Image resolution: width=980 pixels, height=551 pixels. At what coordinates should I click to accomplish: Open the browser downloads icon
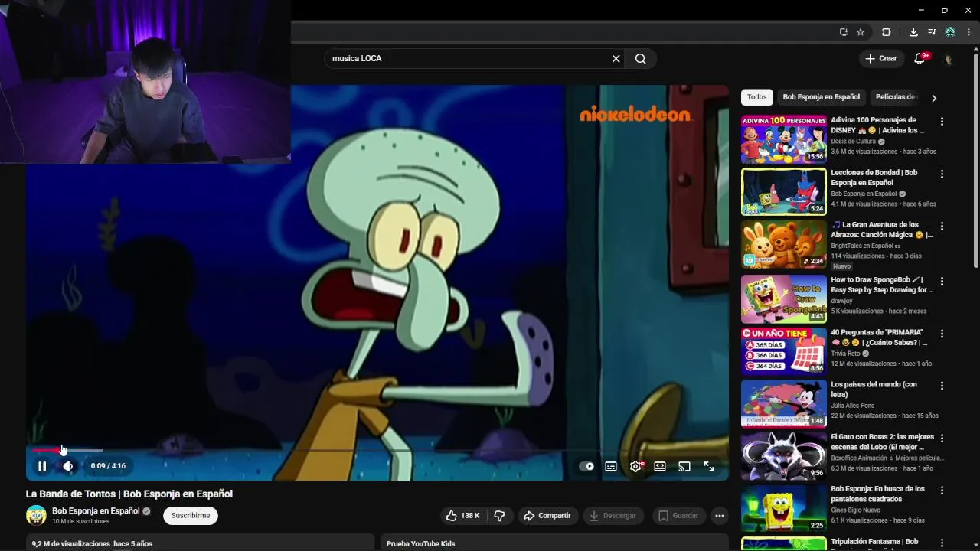pyautogui.click(x=913, y=32)
